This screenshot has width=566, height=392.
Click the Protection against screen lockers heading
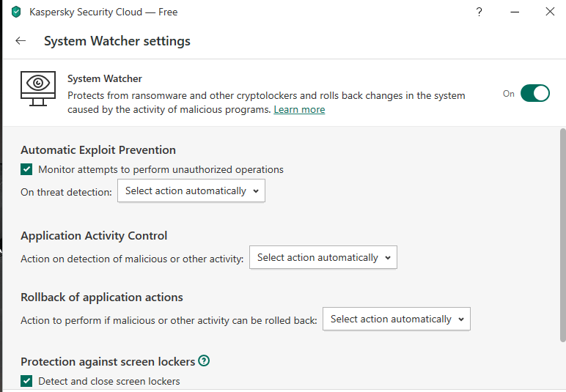(x=108, y=361)
